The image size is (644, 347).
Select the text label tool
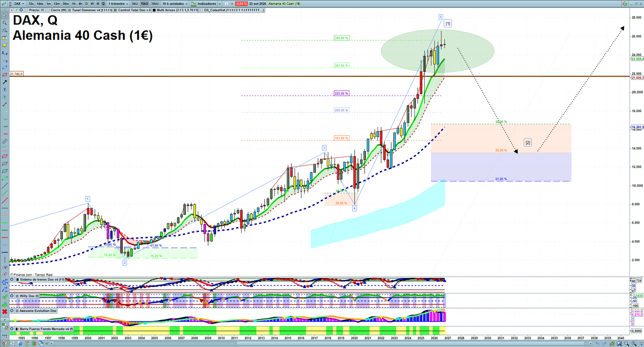click(4, 89)
